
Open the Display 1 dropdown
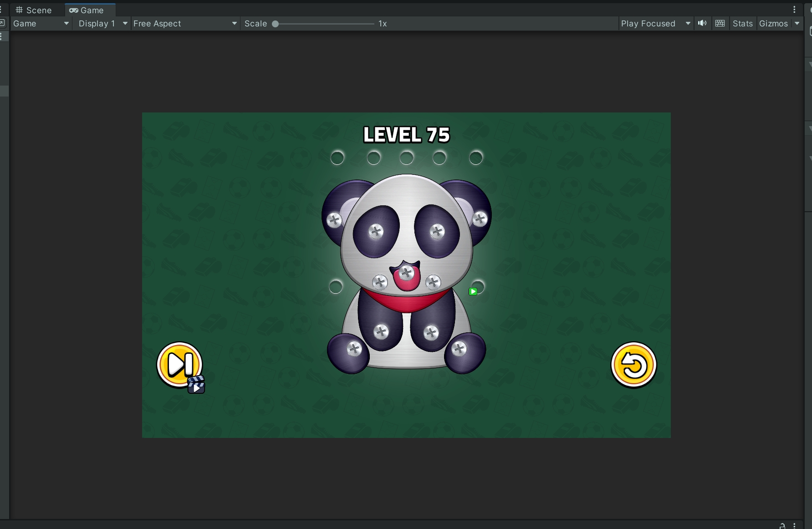click(x=102, y=24)
